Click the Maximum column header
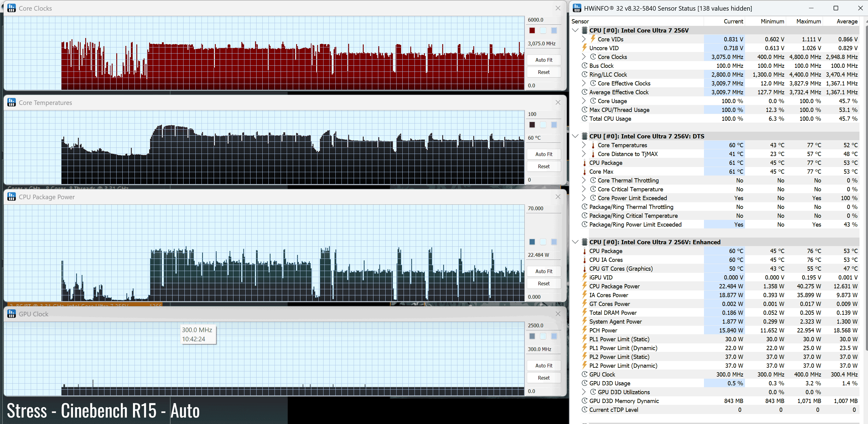The height and width of the screenshot is (424, 868). click(x=808, y=21)
